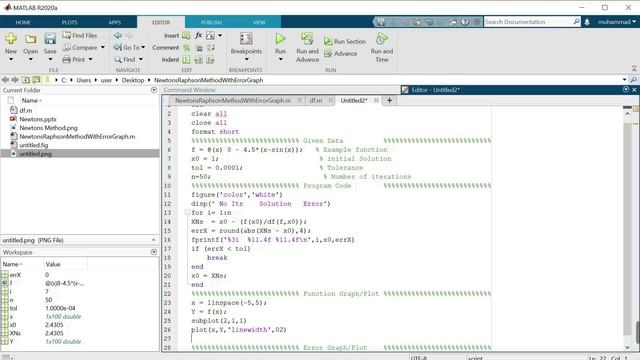
Task: Switch to the PUBLISH ribbon tab
Action: pyautogui.click(x=211, y=22)
